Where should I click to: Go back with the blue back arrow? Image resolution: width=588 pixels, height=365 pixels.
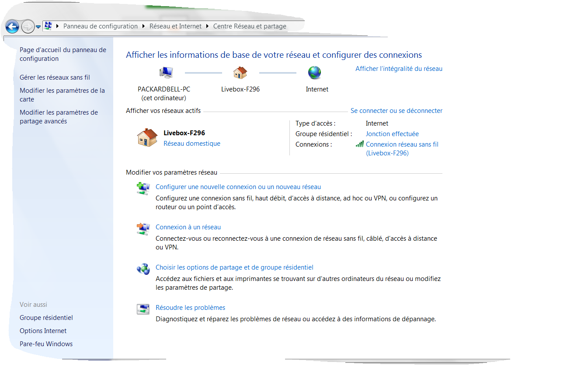pos(12,27)
